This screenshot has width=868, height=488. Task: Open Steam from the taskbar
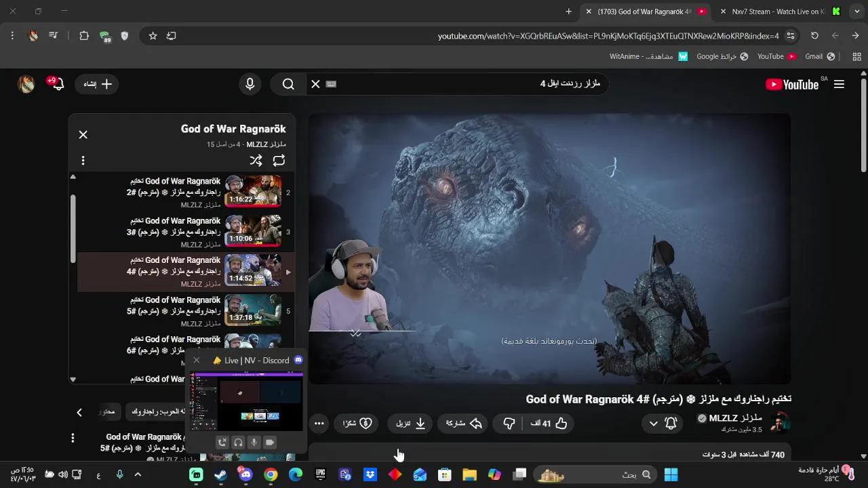click(x=221, y=475)
